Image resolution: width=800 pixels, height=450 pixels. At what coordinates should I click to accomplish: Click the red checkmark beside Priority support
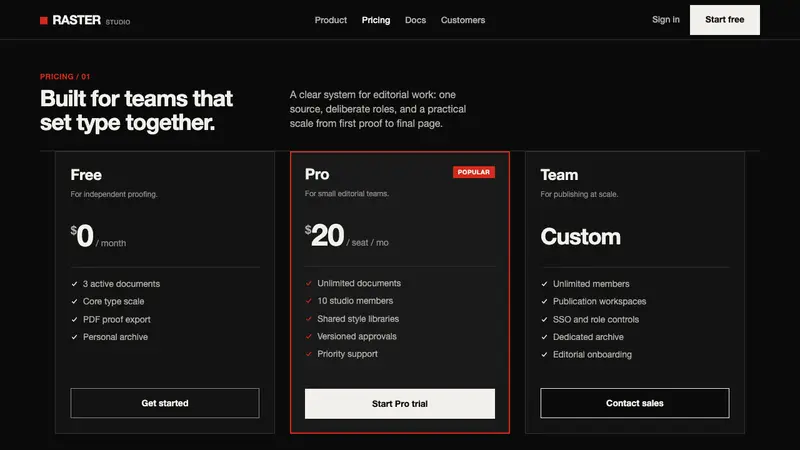(309, 354)
